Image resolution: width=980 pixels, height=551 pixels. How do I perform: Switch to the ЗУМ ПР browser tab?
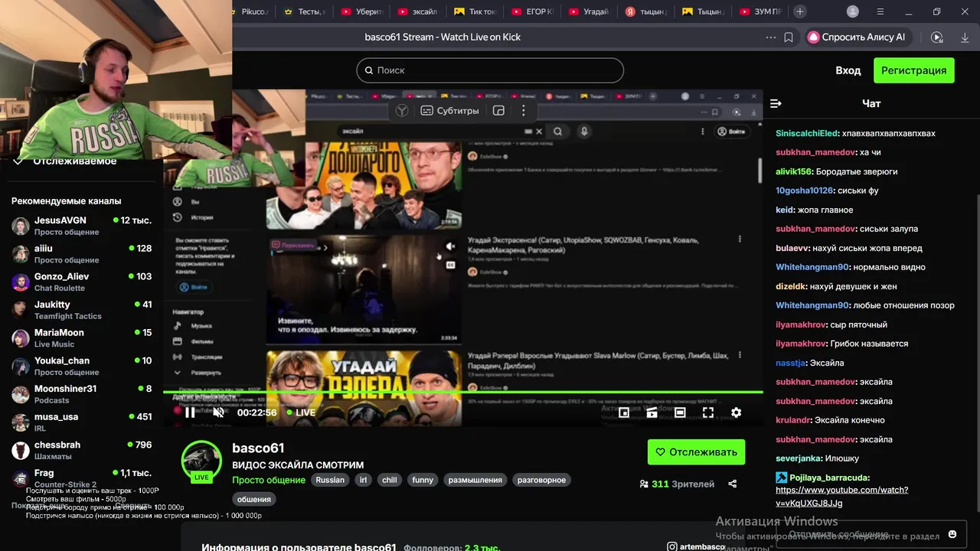coord(760,11)
